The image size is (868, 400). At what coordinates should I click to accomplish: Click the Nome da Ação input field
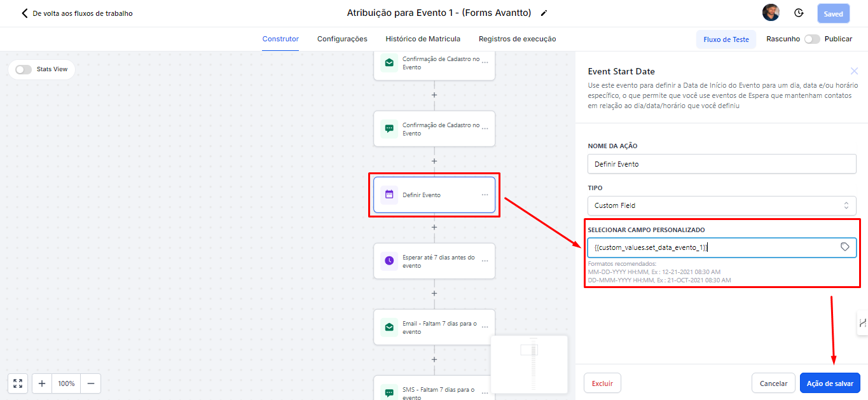722,163
